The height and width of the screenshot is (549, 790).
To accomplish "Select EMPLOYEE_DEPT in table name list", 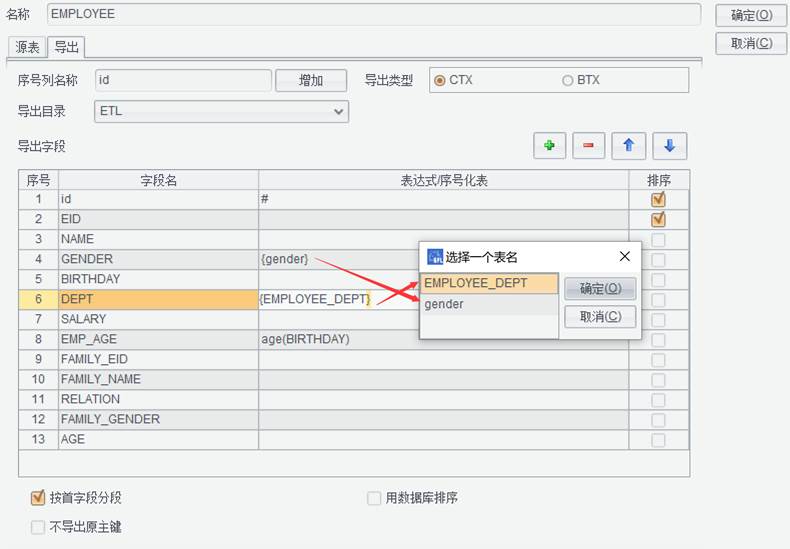I will pos(489,284).
